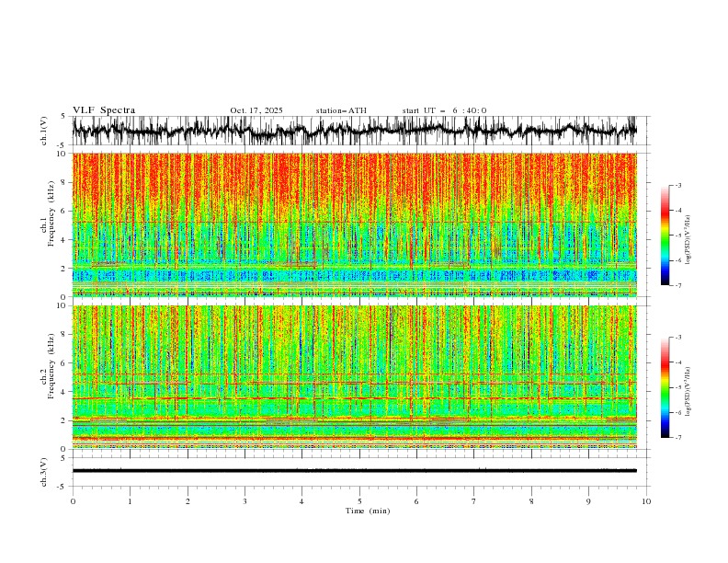
Task: Click time axis tick label '10'
Action: [x=646, y=501]
